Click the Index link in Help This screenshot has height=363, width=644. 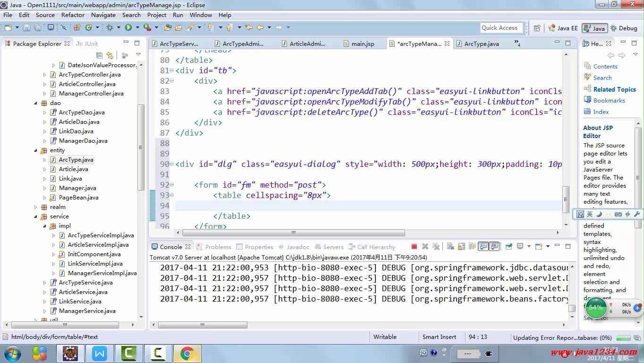click(x=601, y=112)
